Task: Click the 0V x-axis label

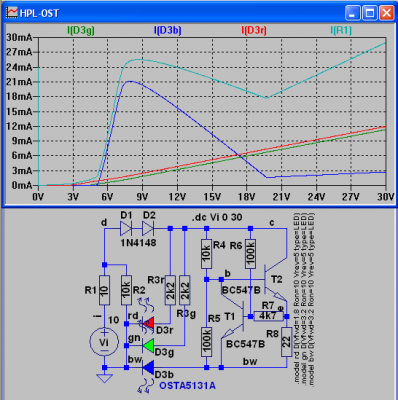Action: point(38,197)
